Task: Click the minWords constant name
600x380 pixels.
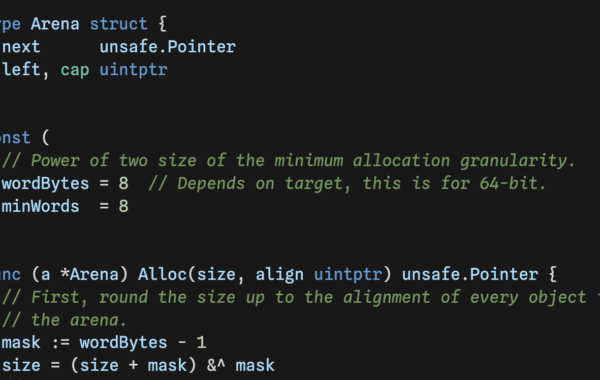Action: click(x=41, y=207)
